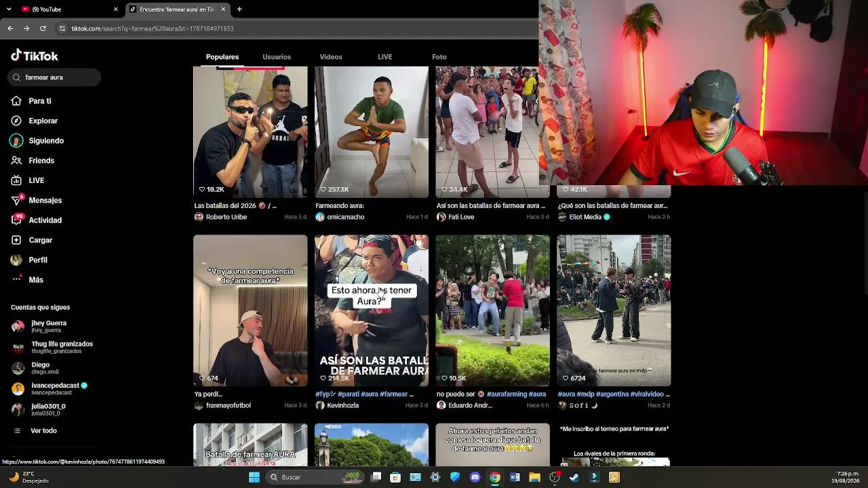Click the browser back arrow

tap(10, 28)
